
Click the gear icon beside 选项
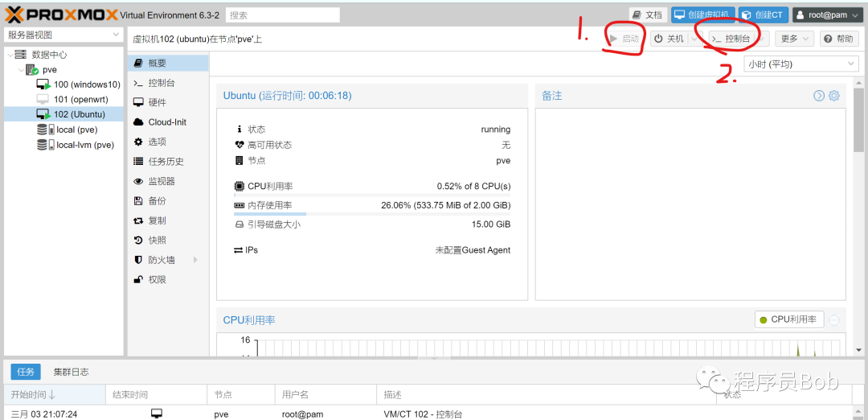click(138, 142)
